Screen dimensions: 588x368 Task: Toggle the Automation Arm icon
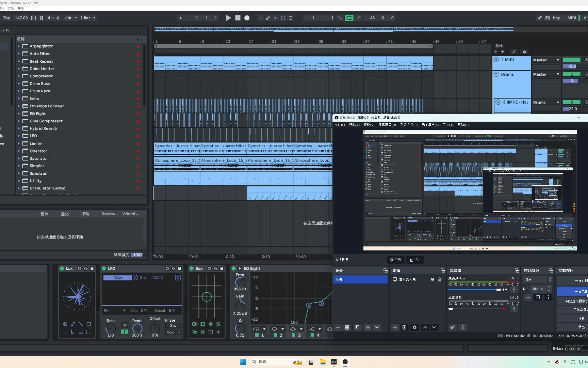click(x=268, y=18)
